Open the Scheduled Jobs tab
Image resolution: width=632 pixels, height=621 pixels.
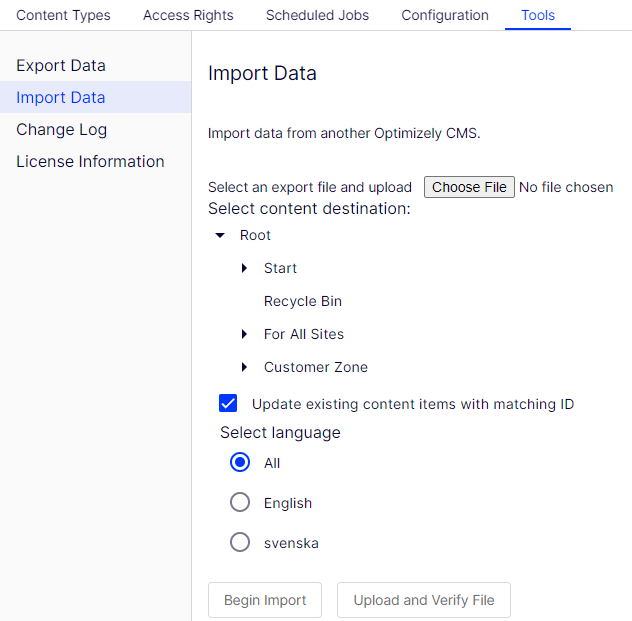click(x=317, y=15)
